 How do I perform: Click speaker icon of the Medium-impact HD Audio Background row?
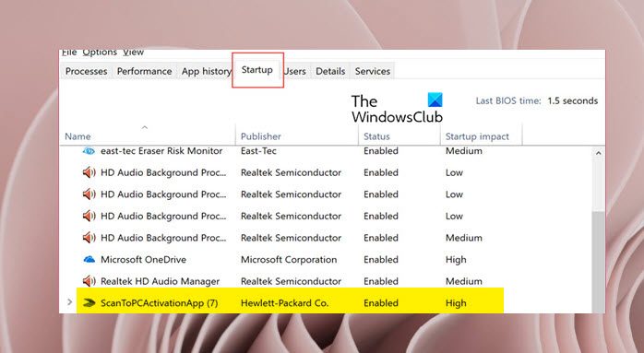point(89,238)
